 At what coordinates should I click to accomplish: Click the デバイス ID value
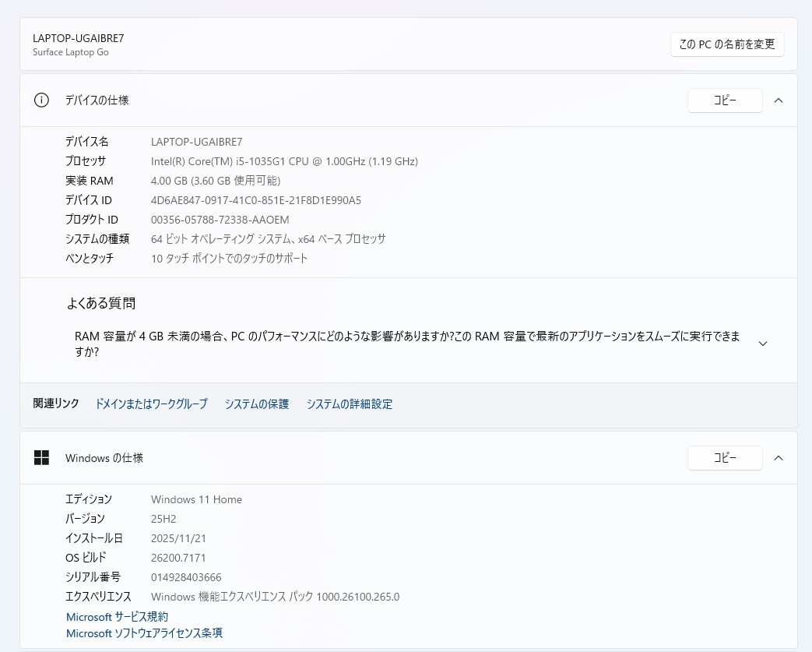[x=256, y=200]
